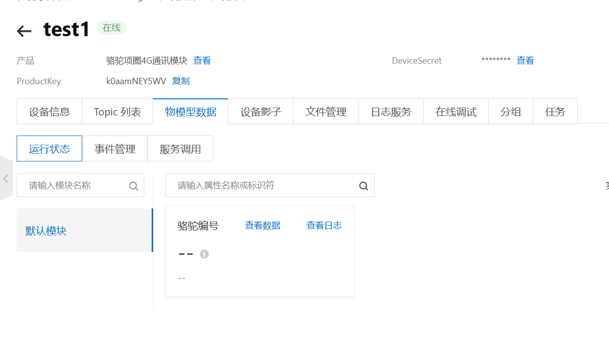Expand the collapsed left sidebar chevron
The height and width of the screenshot is (364, 609).
[6, 179]
